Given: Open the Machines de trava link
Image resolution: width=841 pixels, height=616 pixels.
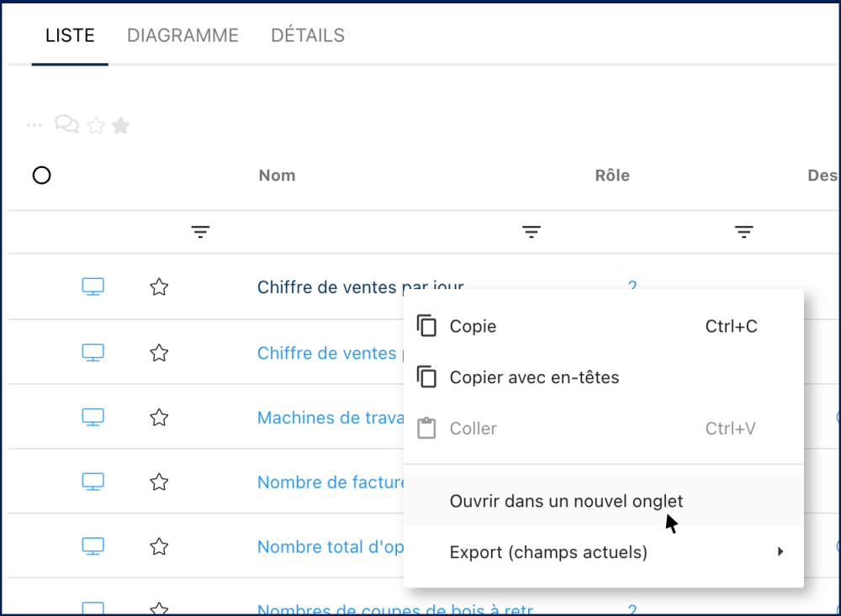Looking at the screenshot, I should [331, 418].
